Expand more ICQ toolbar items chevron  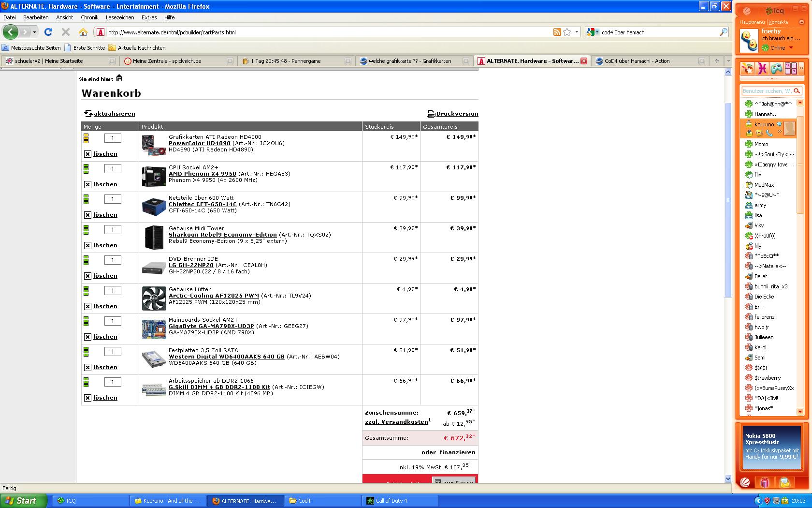click(801, 68)
